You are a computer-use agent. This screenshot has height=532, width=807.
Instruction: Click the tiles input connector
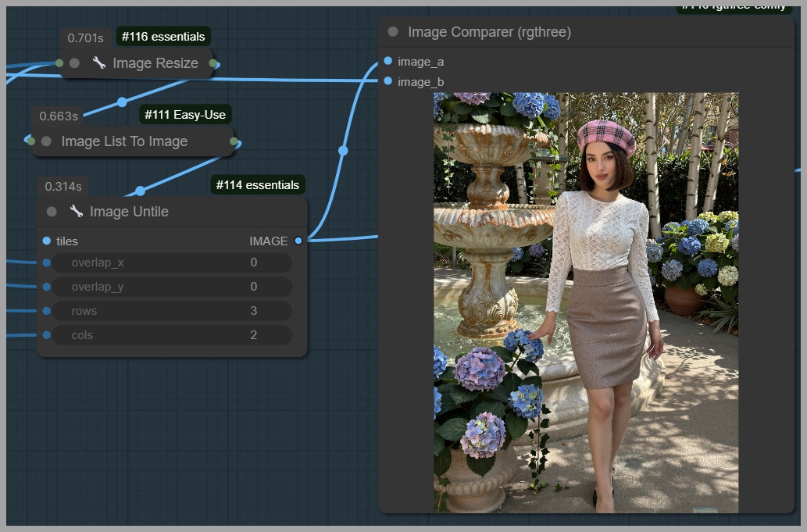pyautogui.click(x=47, y=241)
